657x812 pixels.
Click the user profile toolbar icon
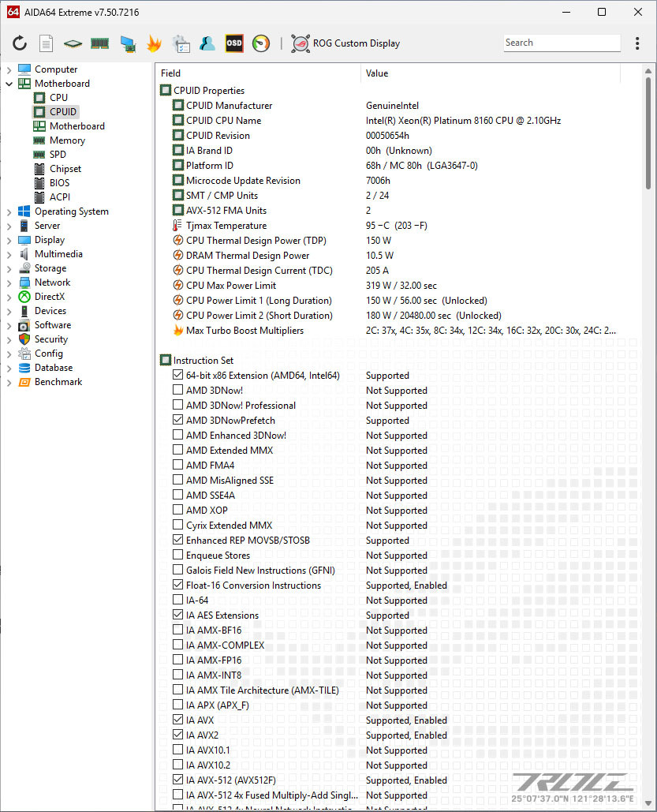pyautogui.click(x=207, y=43)
